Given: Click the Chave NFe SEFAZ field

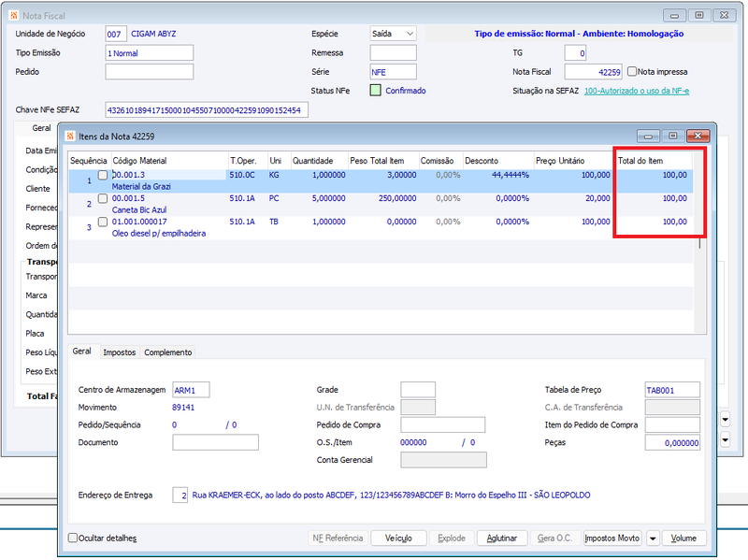Looking at the screenshot, I should [x=207, y=110].
